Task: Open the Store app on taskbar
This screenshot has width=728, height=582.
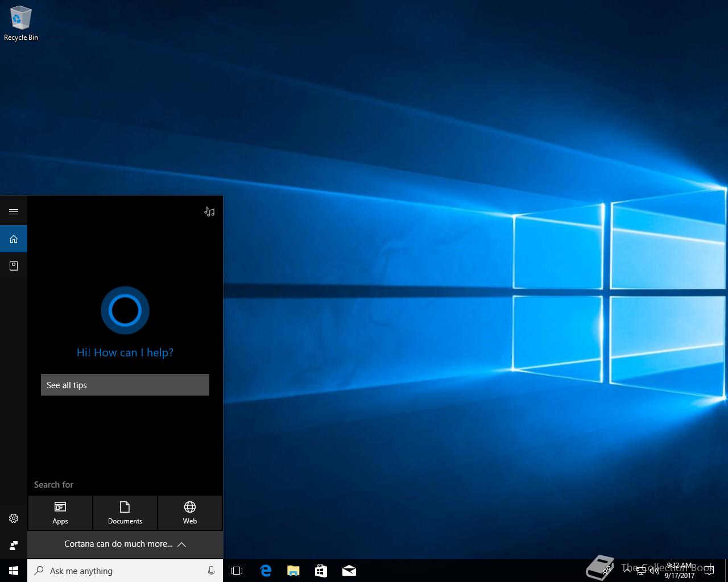Action: 321,571
